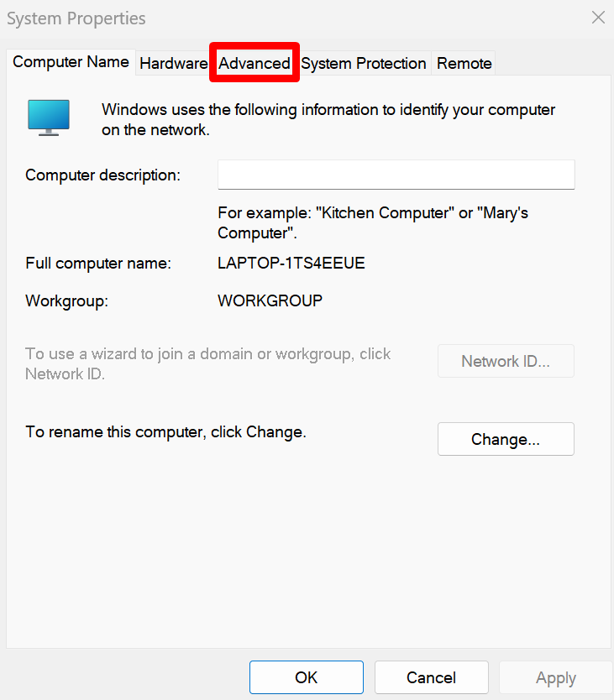Click the LAPTOP-1TS4EEUE computer name text
This screenshot has width=614, height=700.
coord(291,263)
